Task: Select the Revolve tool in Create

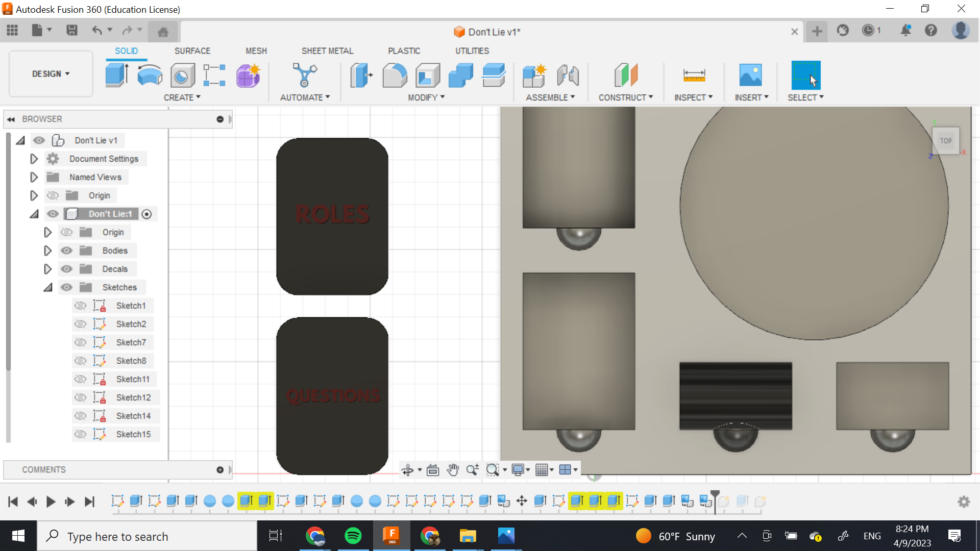Action: pos(150,75)
